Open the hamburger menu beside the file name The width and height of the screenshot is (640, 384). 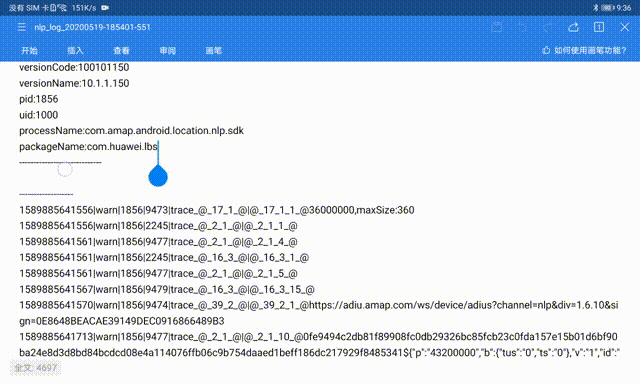click(22, 27)
